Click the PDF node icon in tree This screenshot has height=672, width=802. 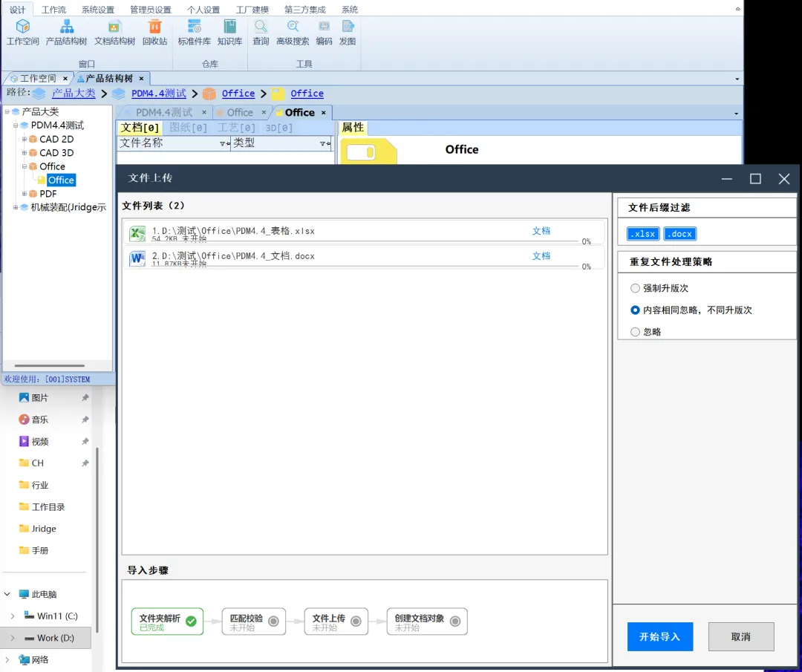(x=33, y=194)
